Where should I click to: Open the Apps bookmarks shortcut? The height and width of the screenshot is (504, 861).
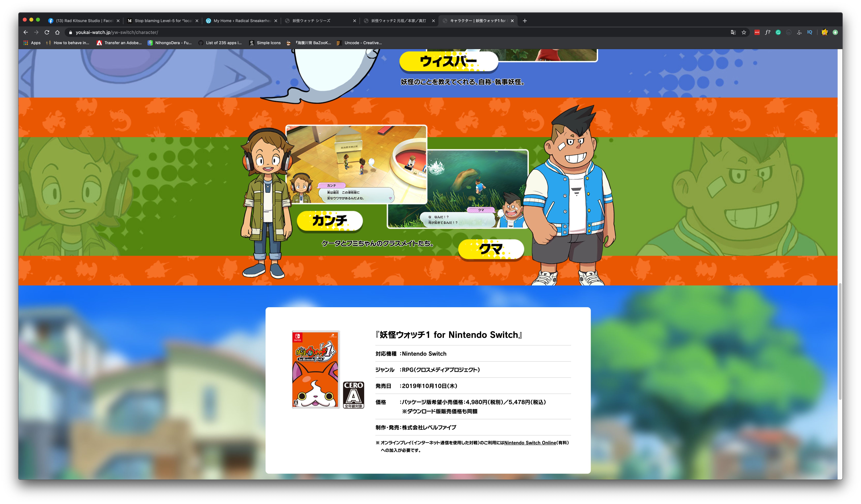pos(32,43)
